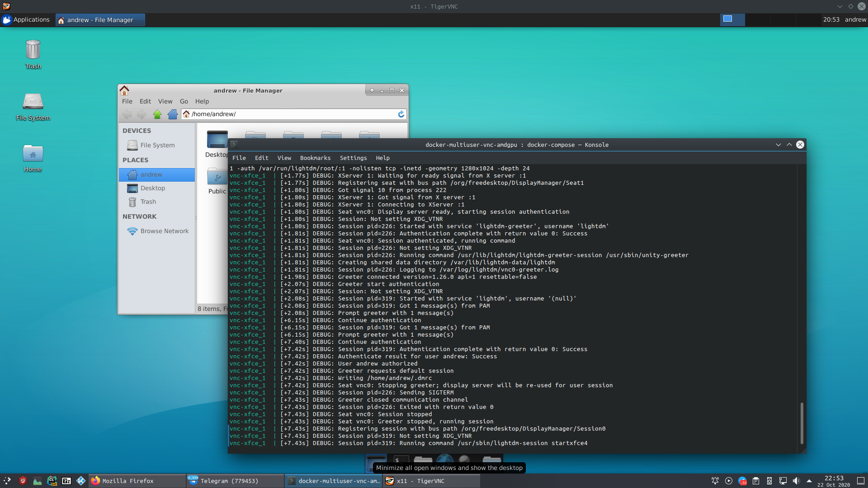Click the green parent-folder up arrow in Thunar

tap(157, 114)
